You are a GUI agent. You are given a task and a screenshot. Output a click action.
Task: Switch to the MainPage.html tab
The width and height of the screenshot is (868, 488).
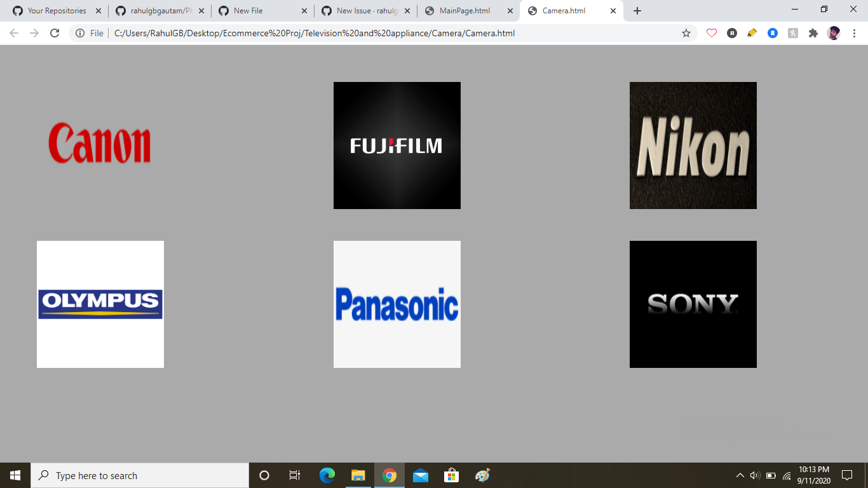point(468,11)
